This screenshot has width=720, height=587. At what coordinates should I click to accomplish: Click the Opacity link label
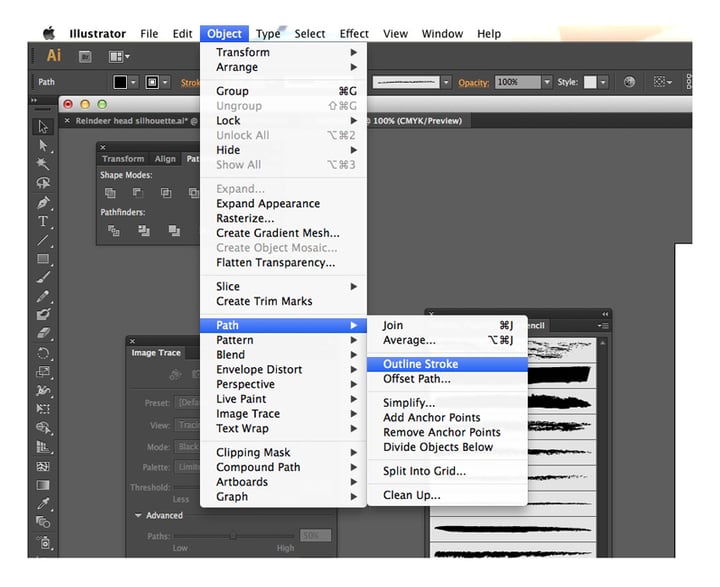473,83
